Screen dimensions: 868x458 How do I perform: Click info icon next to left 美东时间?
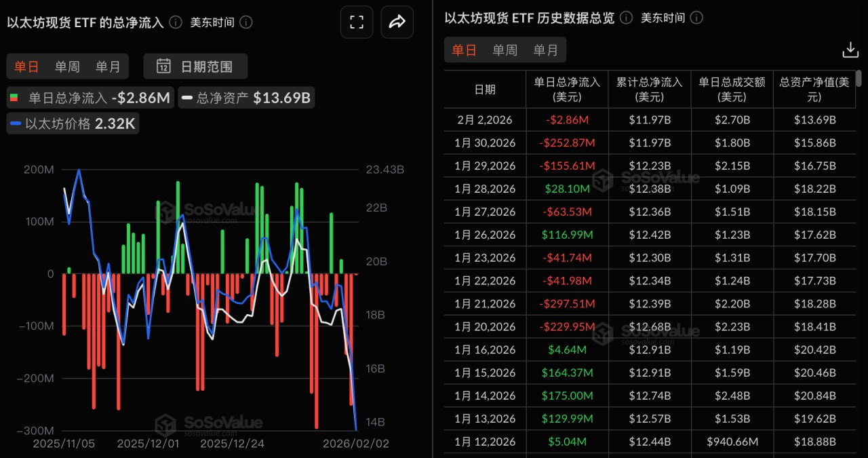(246, 22)
